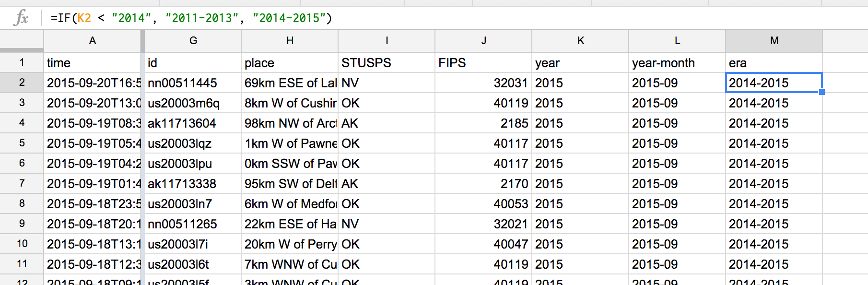This screenshot has height=285, width=868.
Task: Select the 'time' header cell
Action: pyautogui.click(x=92, y=63)
